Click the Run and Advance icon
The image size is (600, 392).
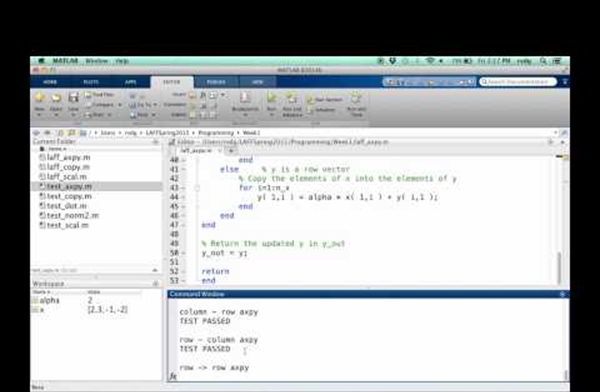292,98
